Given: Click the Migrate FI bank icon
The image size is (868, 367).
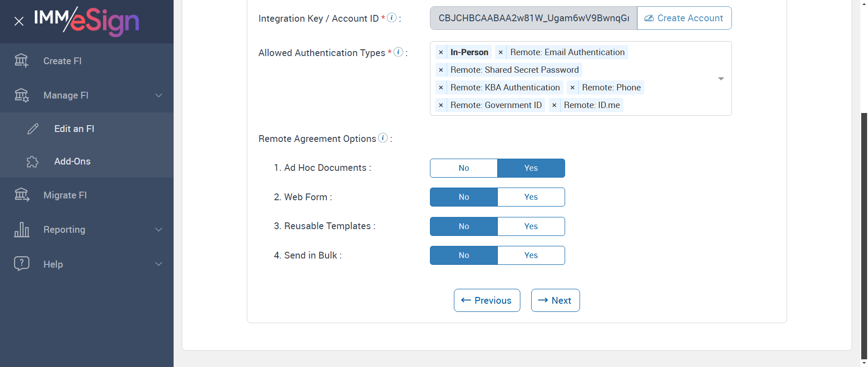Looking at the screenshot, I should (22, 195).
